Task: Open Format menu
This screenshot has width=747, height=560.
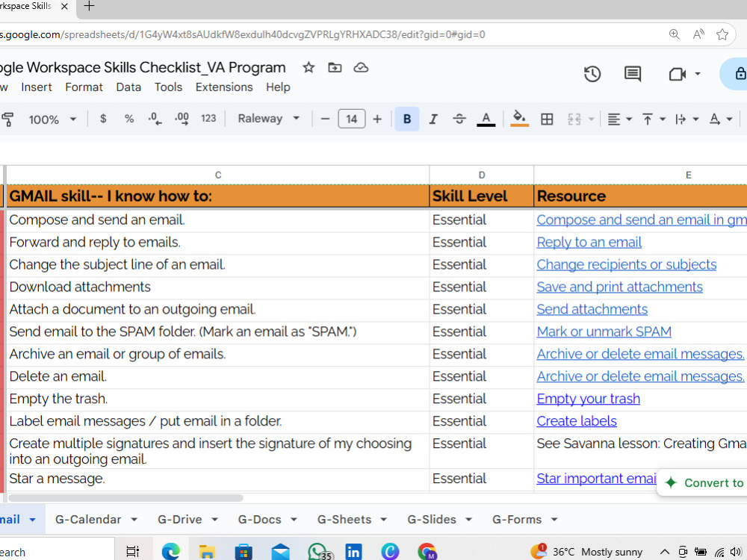Action: click(84, 87)
